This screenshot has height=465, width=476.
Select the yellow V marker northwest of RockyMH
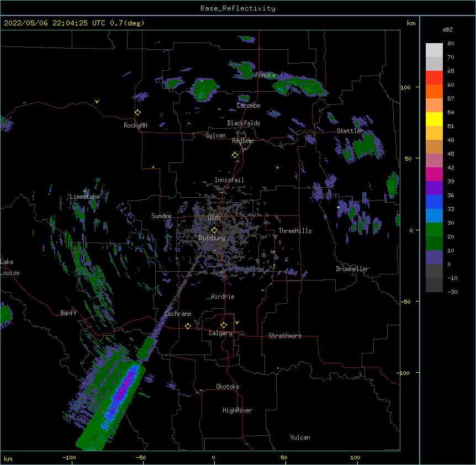click(97, 102)
